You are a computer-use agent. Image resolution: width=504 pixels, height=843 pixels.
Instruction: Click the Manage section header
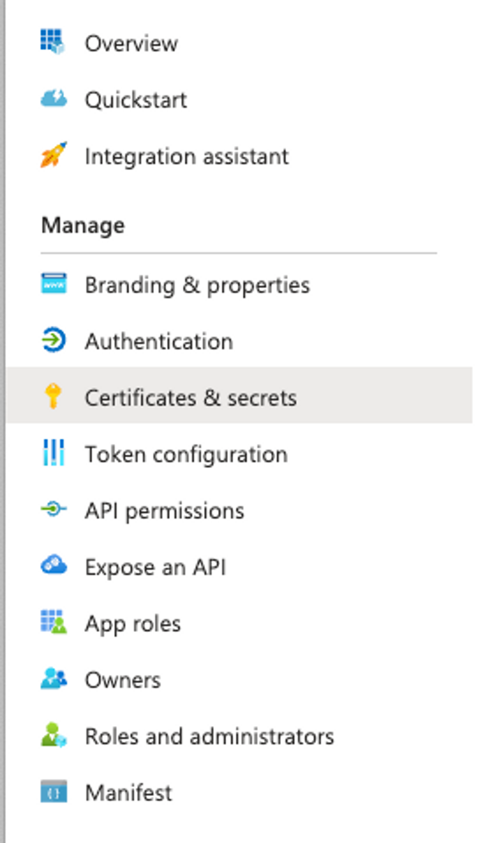point(83,226)
